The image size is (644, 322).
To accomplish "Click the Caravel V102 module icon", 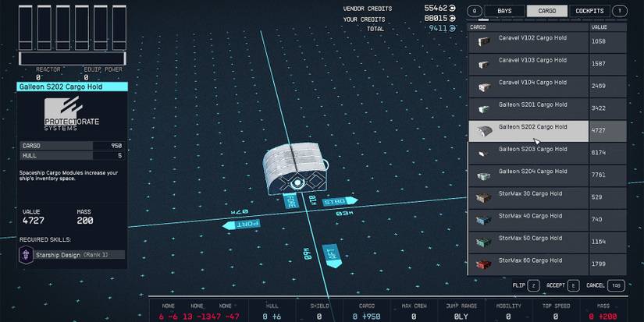I will click(x=484, y=41).
